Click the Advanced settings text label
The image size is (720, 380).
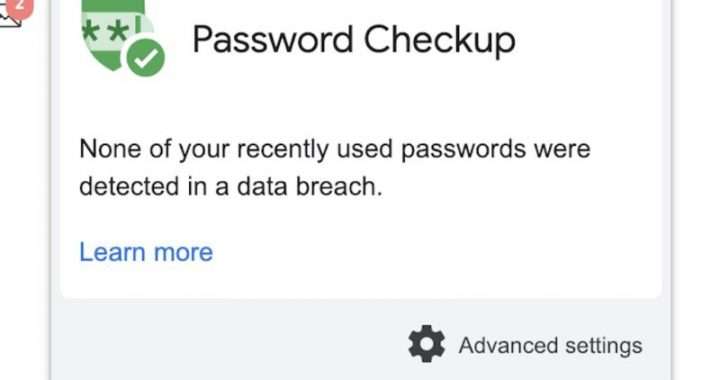[x=550, y=345]
